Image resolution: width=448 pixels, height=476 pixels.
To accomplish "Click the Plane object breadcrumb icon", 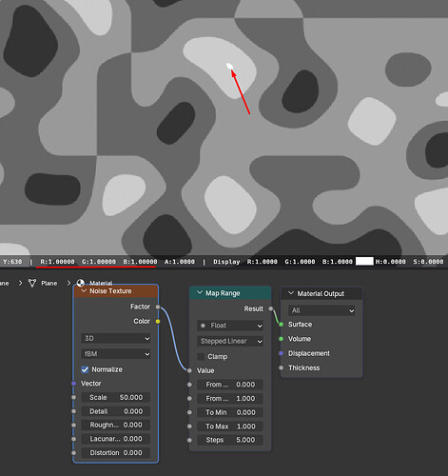I will [32, 283].
